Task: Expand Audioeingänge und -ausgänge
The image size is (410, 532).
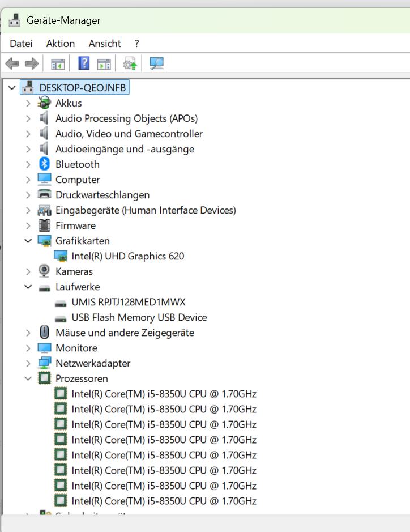Action: pos(28,149)
